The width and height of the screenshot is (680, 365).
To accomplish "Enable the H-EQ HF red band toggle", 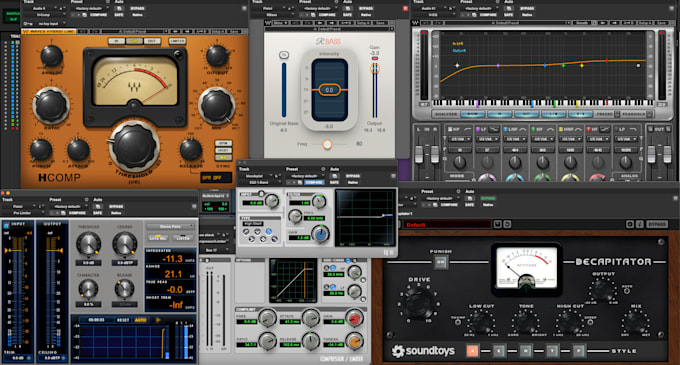I will [x=588, y=129].
